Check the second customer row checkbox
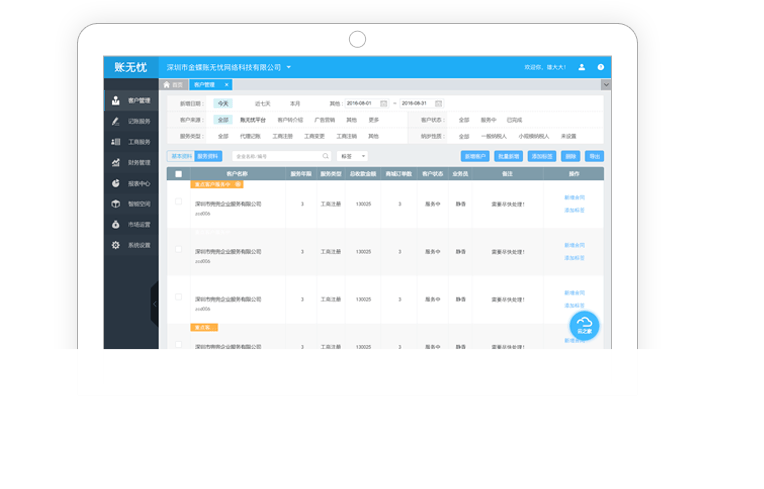The width and height of the screenshot is (764, 489). coord(179,250)
